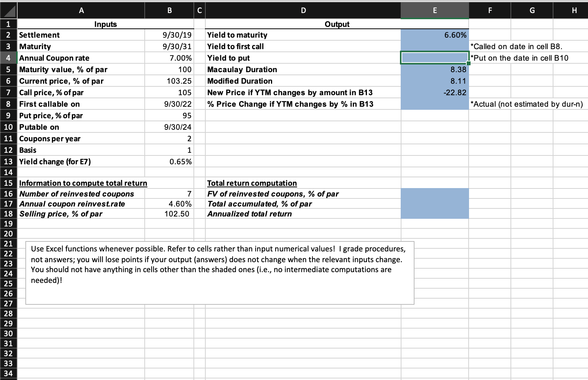Select the call date 9/30/22
The height and width of the screenshot is (380, 588).
(169, 104)
